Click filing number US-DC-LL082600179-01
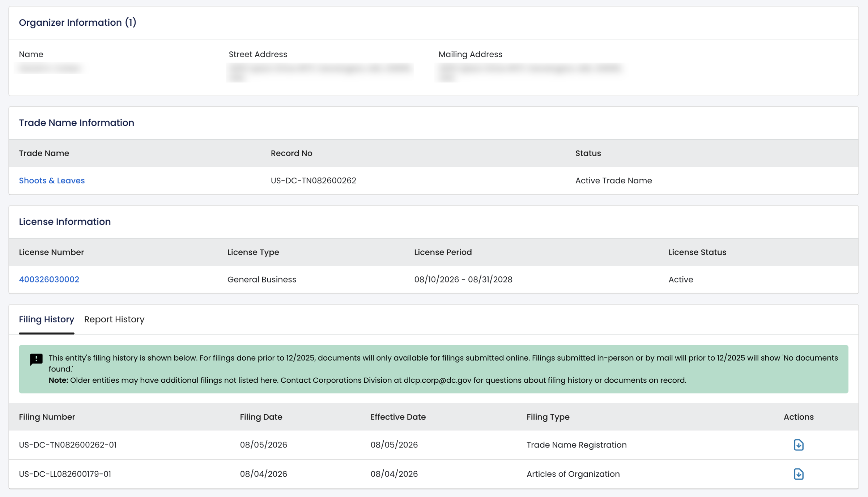Screen dimensions: 868x497 click(x=65, y=474)
